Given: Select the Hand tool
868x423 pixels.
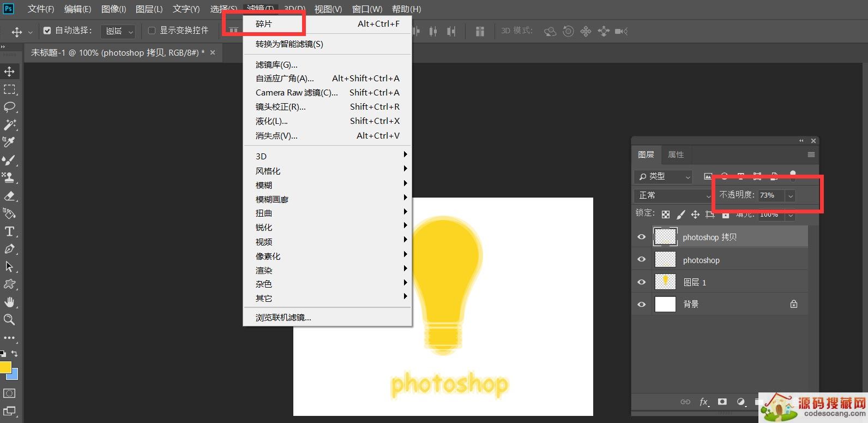Looking at the screenshot, I should coord(9,302).
